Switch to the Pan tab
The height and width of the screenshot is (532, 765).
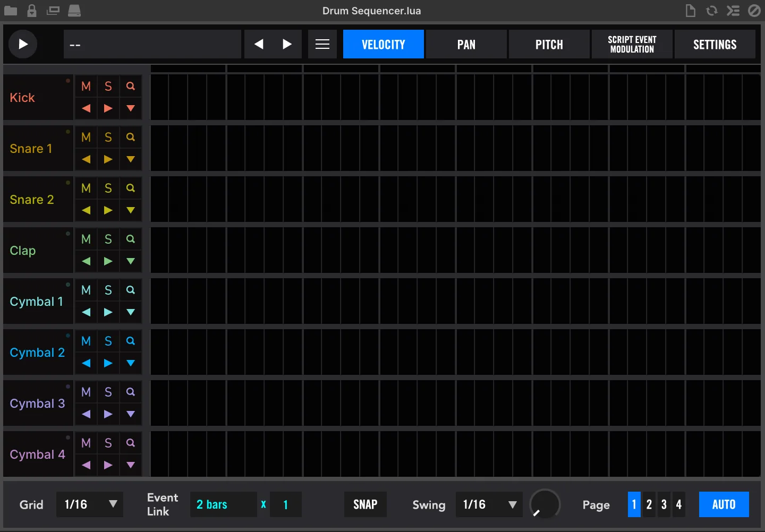tap(466, 44)
